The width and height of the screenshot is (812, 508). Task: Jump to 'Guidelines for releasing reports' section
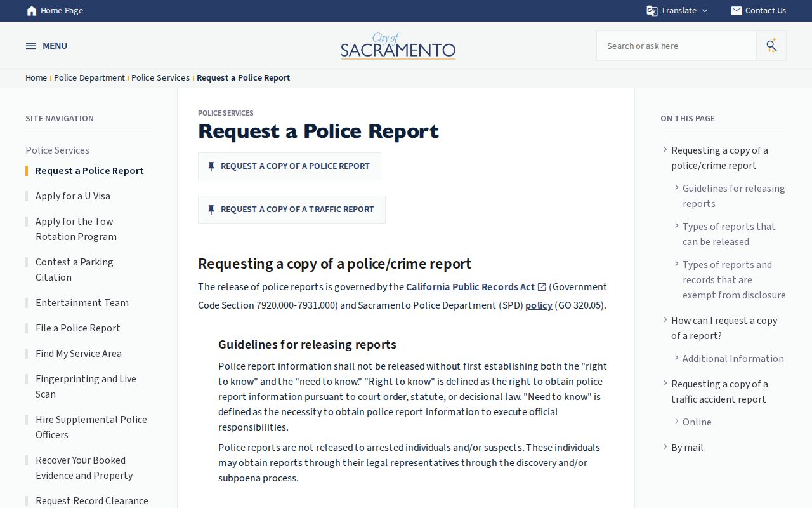(733, 196)
